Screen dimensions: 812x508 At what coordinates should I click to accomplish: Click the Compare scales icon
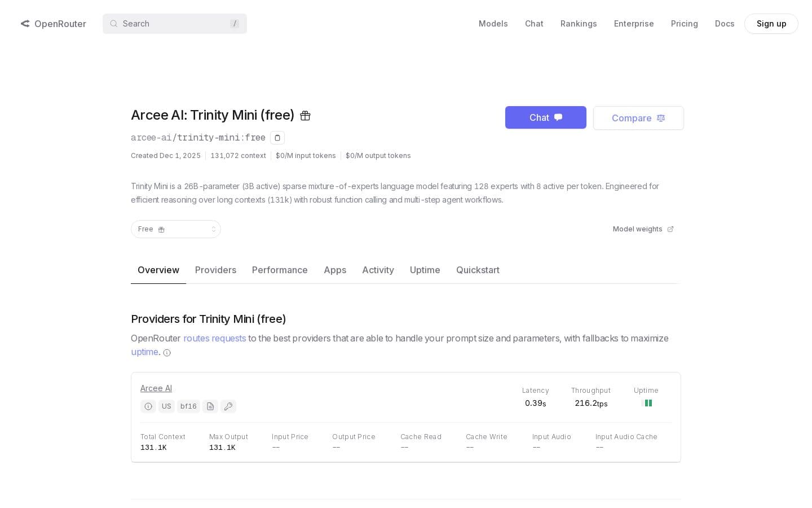660,118
